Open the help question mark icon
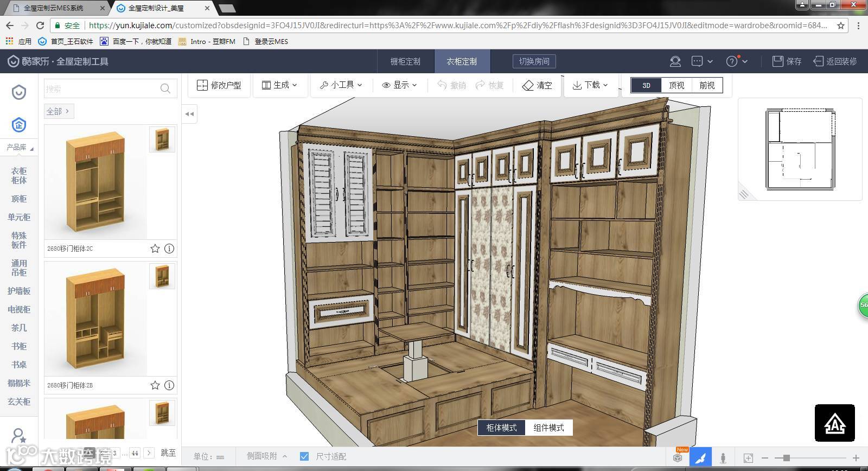The width and height of the screenshot is (868, 471). pyautogui.click(x=732, y=61)
